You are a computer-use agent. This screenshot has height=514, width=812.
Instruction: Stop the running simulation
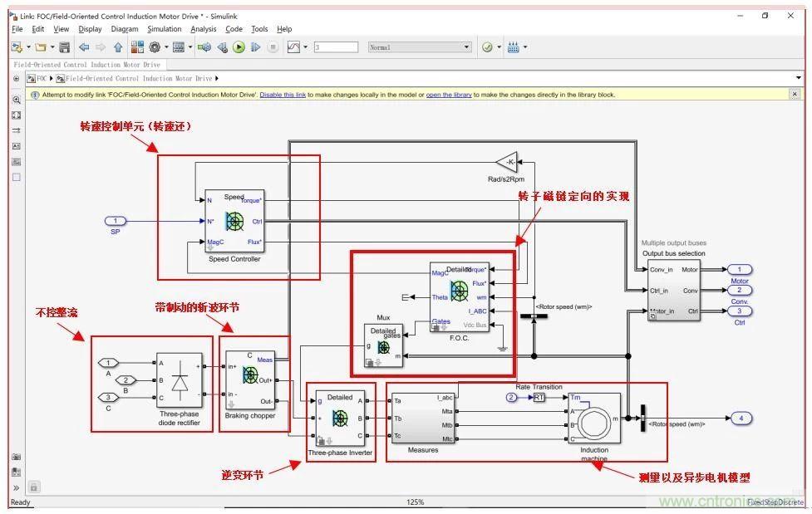(272, 47)
